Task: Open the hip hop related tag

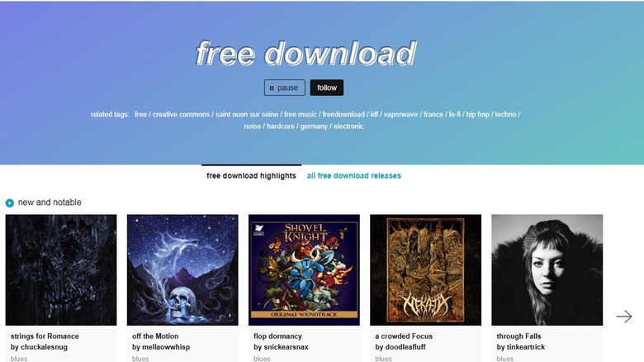Action: click(x=477, y=114)
